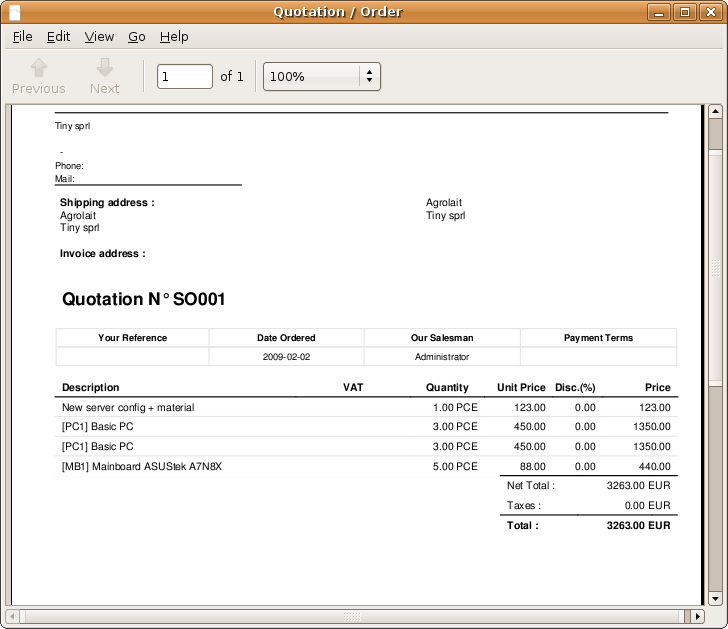Viewport: 728px width, 629px height.
Task: Click the Previous page arrow icon
Action: click(x=38, y=68)
